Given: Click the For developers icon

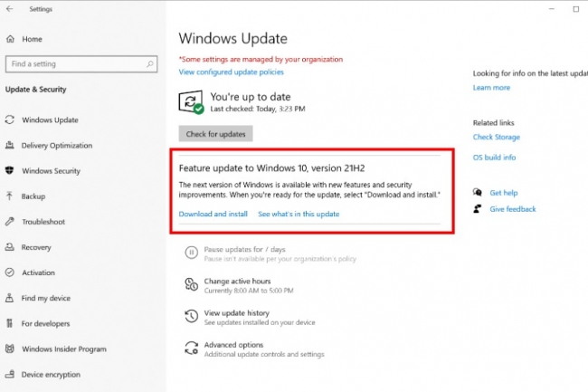Looking at the screenshot, I should pos(10,323).
